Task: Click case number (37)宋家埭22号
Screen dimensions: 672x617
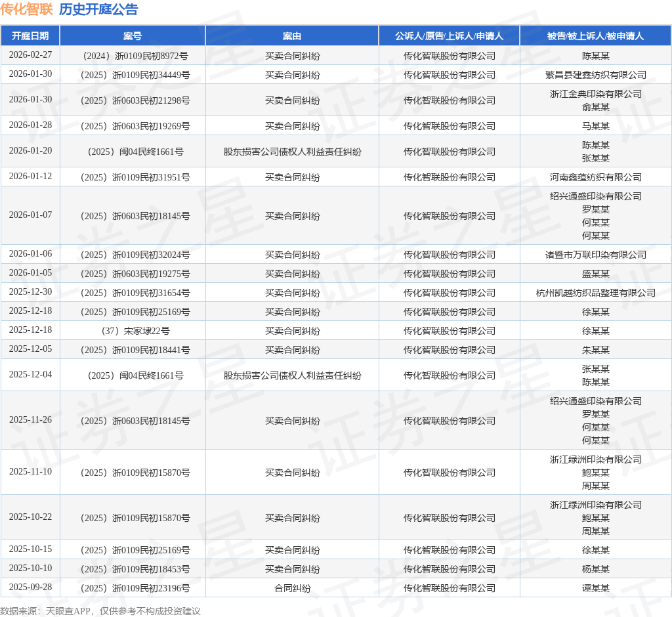Action: coord(135,331)
